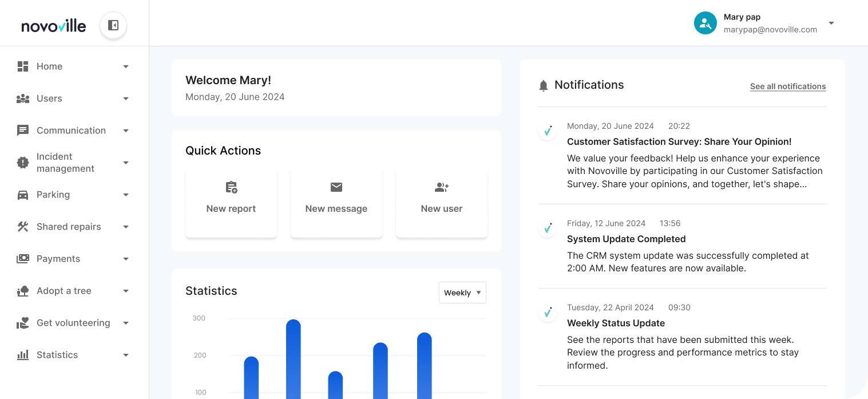The image size is (868, 399).
Task: Select the Communication chat bubble icon
Action: [x=23, y=131]
